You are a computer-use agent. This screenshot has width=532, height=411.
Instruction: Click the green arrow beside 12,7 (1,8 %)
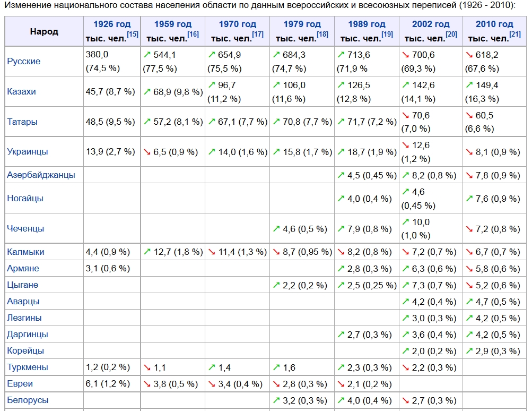[147, 252]
